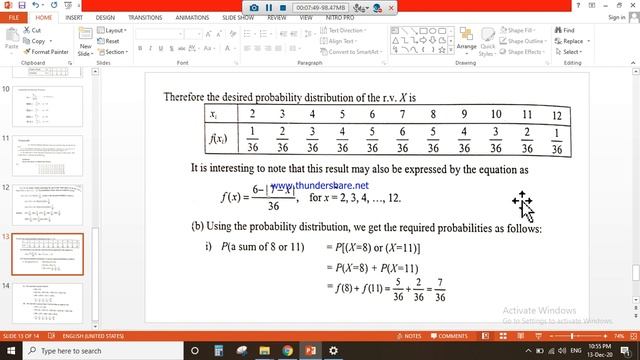Open the Text Direction dropdown
Viewport: 640px width, 360px height.
(343, 30)
